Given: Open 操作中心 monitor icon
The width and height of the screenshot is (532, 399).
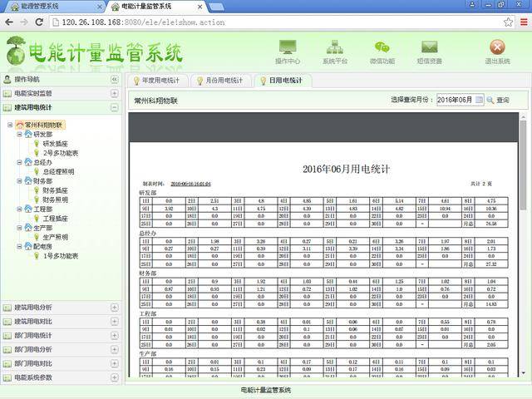Looking at the screenshot, I should click(288, 48).
